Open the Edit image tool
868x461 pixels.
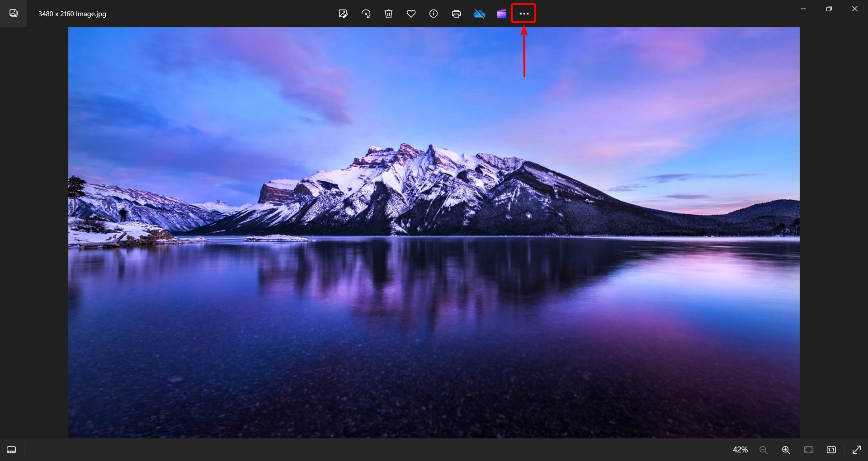[x=343, y=14]
